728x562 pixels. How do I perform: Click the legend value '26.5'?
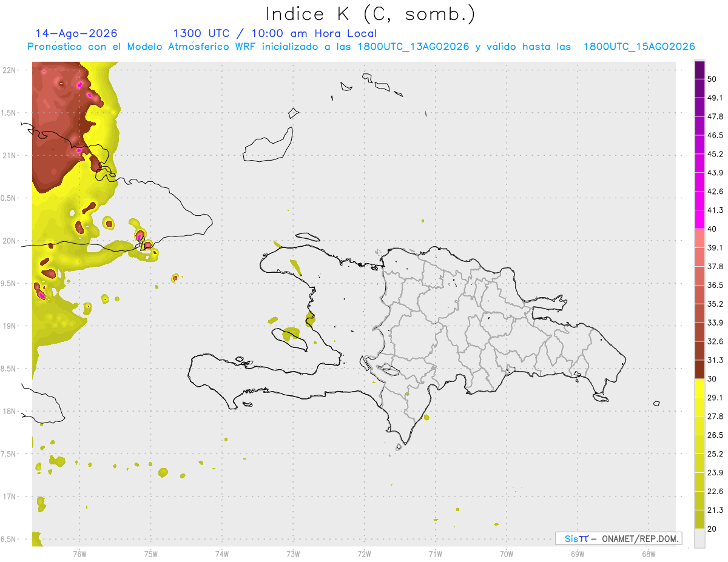715,435
